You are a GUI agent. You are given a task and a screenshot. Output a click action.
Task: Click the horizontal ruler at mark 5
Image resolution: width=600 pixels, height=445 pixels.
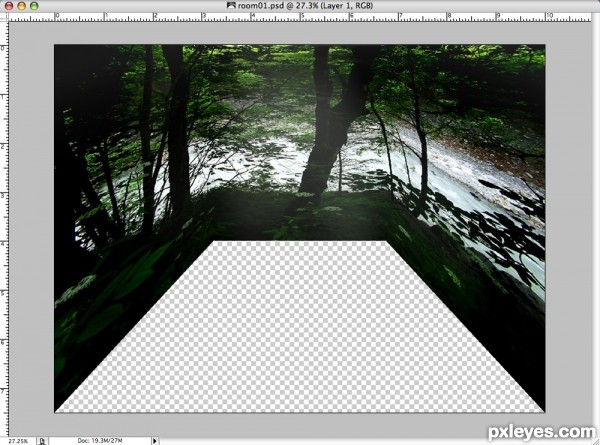(302, 17)
